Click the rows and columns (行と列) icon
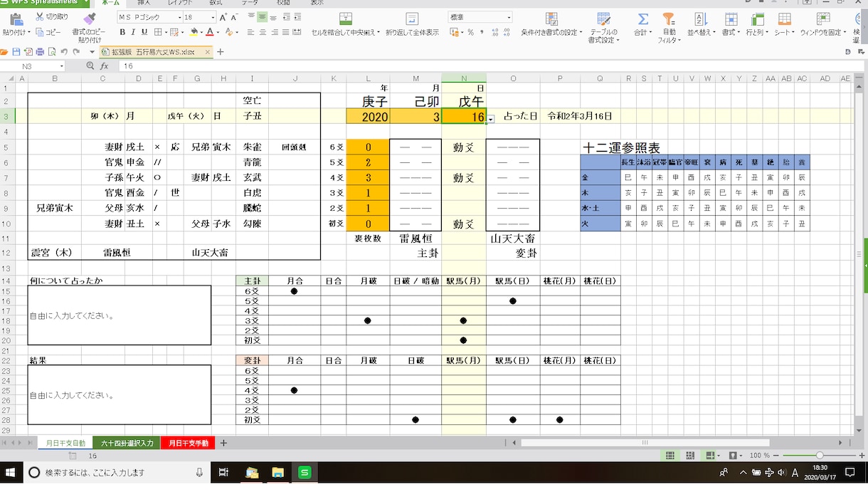 click(x=756, y=18)
